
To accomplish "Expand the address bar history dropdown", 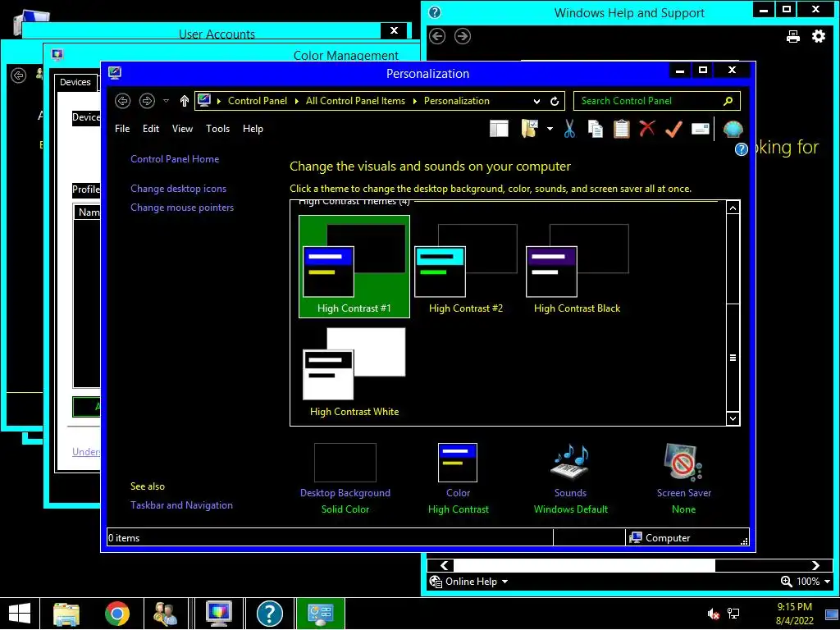I will (x=536, y=101).
